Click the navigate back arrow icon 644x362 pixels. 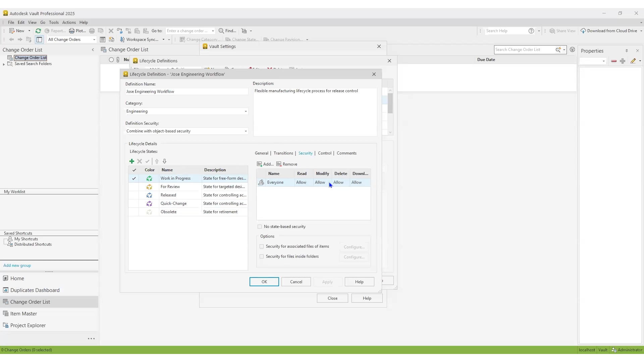pyautogui.click(x=11, y=40)
